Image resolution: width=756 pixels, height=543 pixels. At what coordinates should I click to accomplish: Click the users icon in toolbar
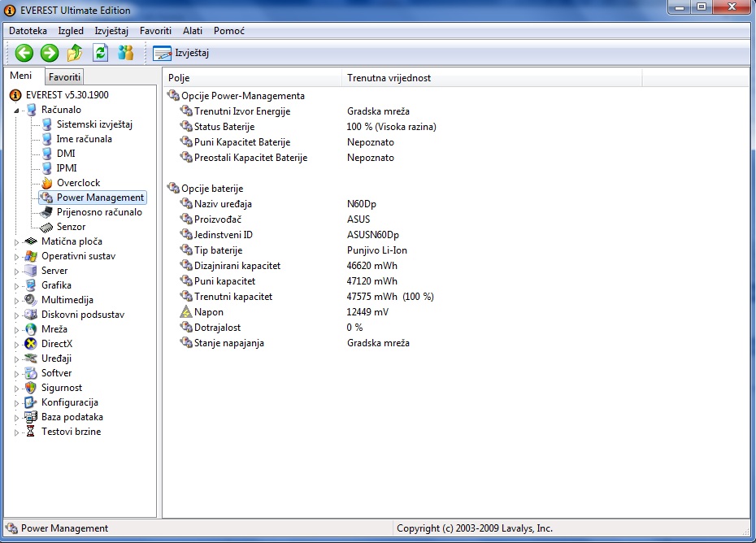point(125,54)
